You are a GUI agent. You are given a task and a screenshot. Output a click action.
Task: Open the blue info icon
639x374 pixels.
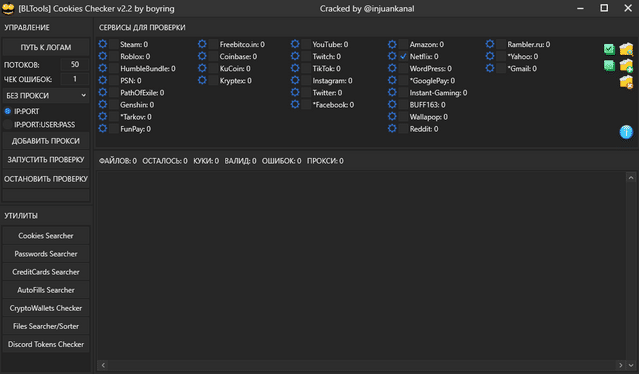[x=626, y=132]
